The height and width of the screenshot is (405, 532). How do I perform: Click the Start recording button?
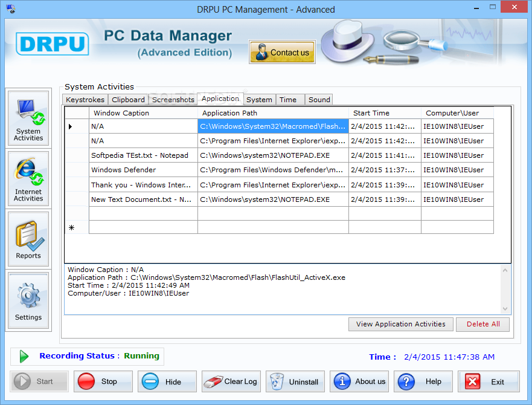tap(39, 381)
